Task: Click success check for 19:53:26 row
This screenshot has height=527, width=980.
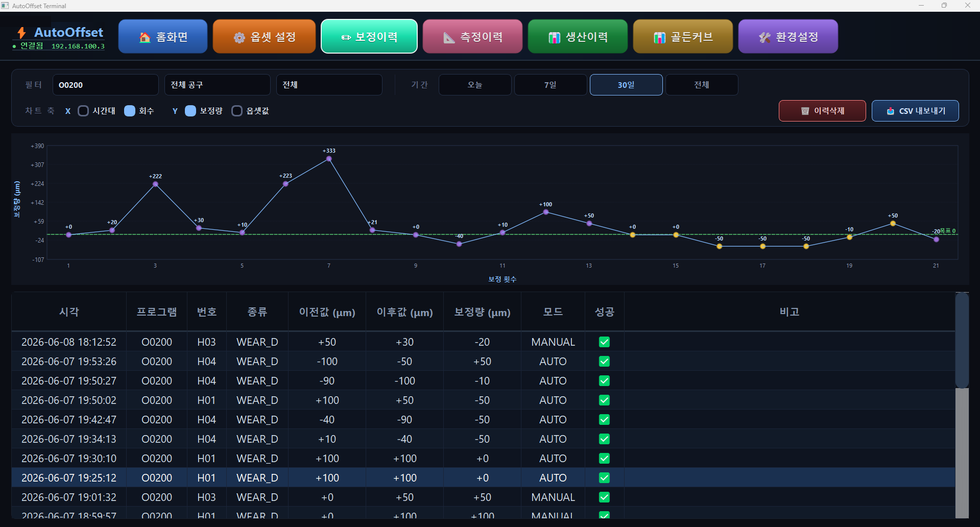Action: pyautogui.click(x=604, y=362)
